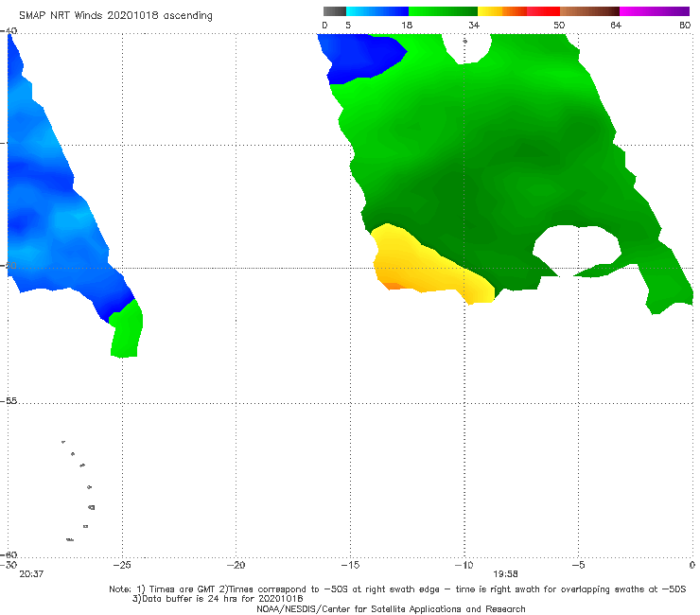Click the longitude label '-20'
The width and height of the screenshot is (700, 615).
pos(236,565)
